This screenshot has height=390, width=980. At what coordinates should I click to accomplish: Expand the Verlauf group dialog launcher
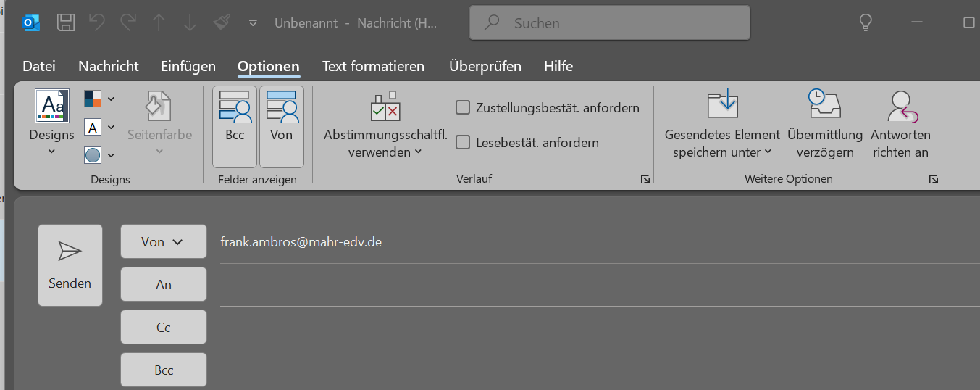(645, 179)
